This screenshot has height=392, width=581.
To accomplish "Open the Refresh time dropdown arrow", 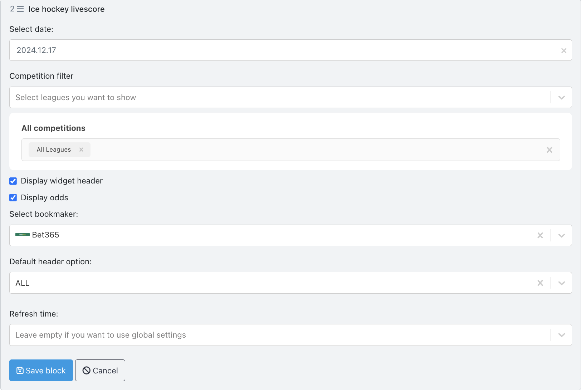I will pyautogui.click(x=561, y=335).
